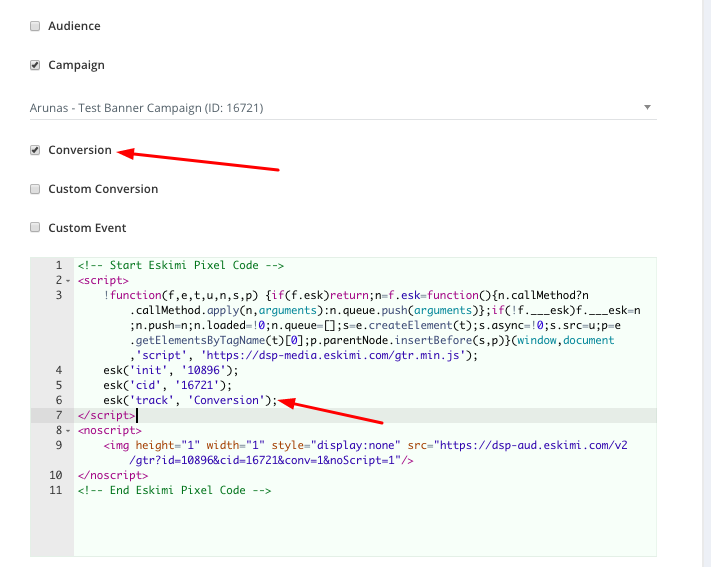Uncheck the Campaign checkbox

[35, 65]
